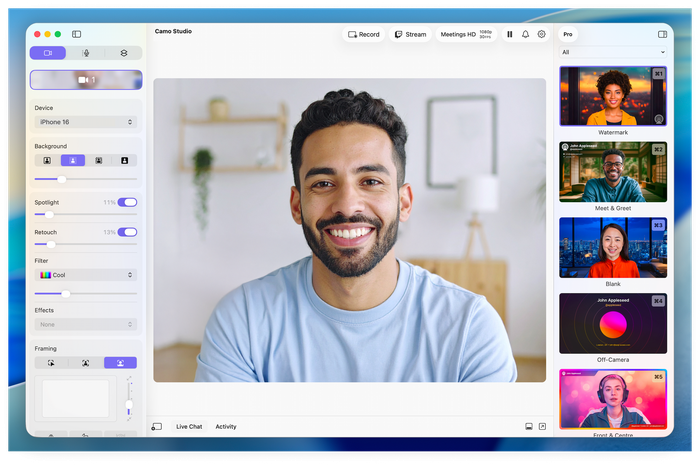Adjust the Retouch amount slider
Image resolution: width=700 pixels, height=465 pixels.
(86, 244)
